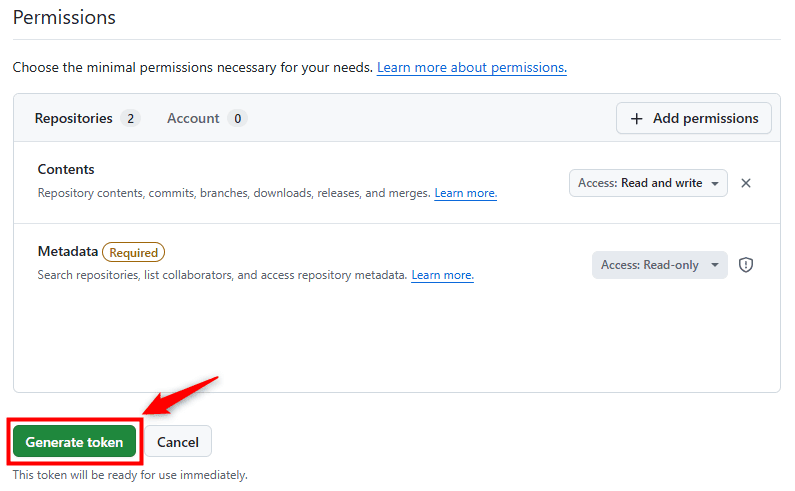This screenshot has width=795, height=491.
Task: Click the shield alert icon beside Metadata
Action: [x=745, y=265]
